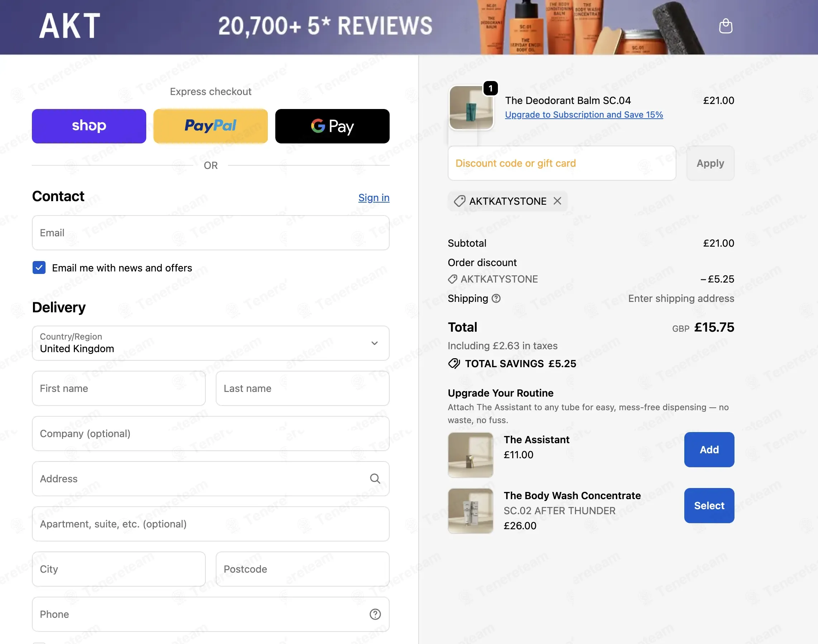This screenshot has width=818, height=644.
Task: Focus the First name field
Action: coord(119,388)
